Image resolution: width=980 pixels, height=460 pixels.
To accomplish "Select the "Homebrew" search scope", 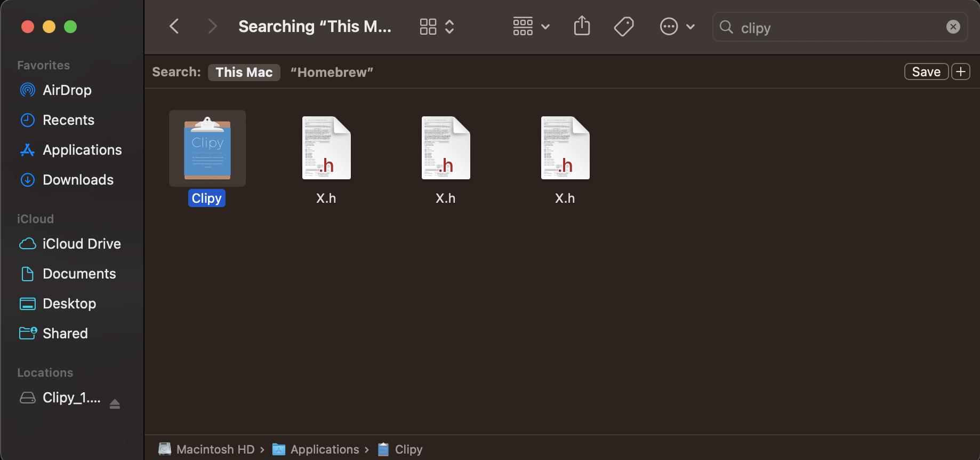I will [x=332, y=72].
